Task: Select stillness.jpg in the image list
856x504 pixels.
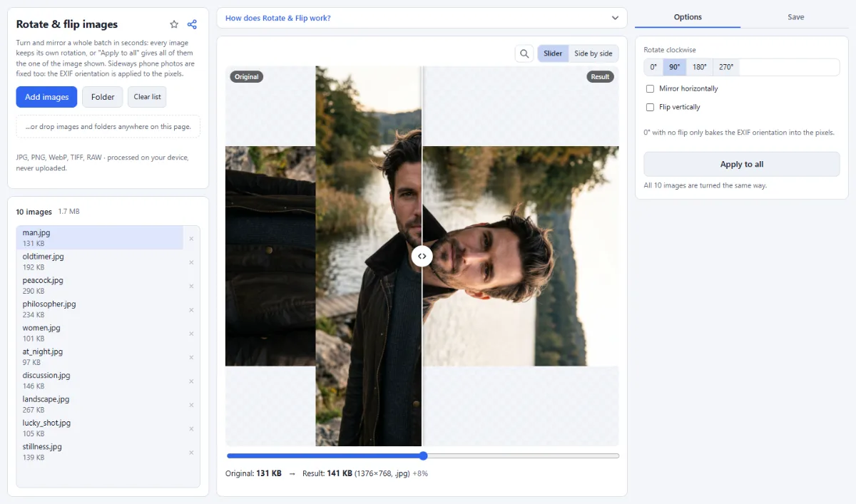Action: (100, 452)
